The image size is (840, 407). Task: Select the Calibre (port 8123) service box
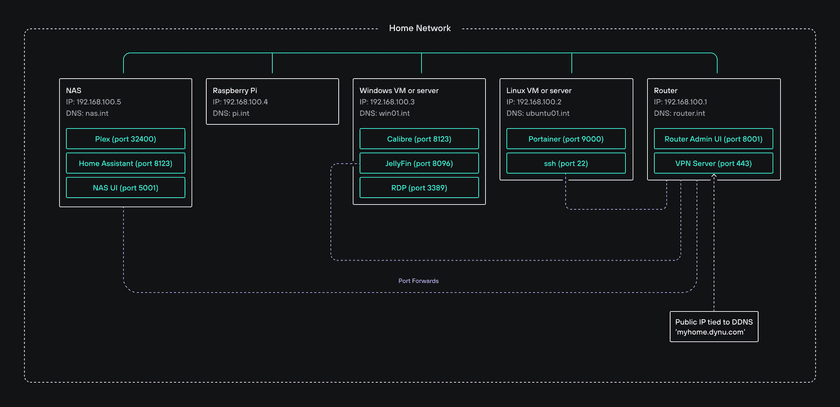pos(419,139)
